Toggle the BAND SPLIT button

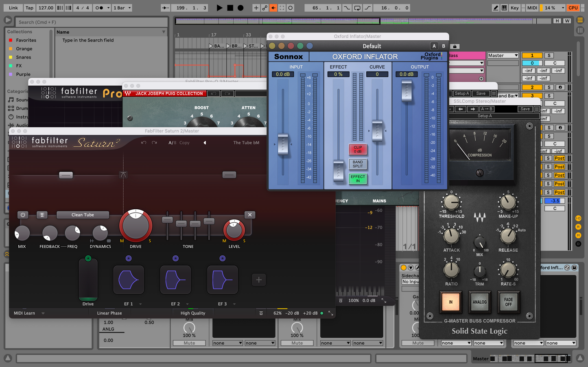tap(358, 164)
